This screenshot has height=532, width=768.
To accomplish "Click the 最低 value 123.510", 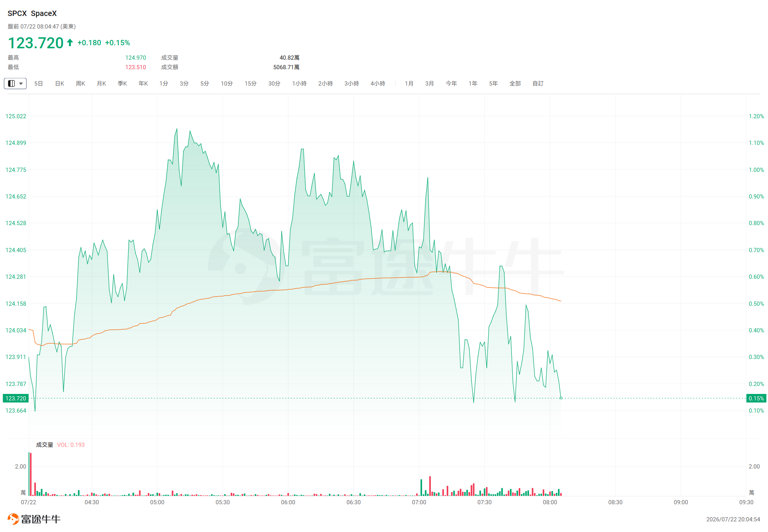I will (136, 67).
